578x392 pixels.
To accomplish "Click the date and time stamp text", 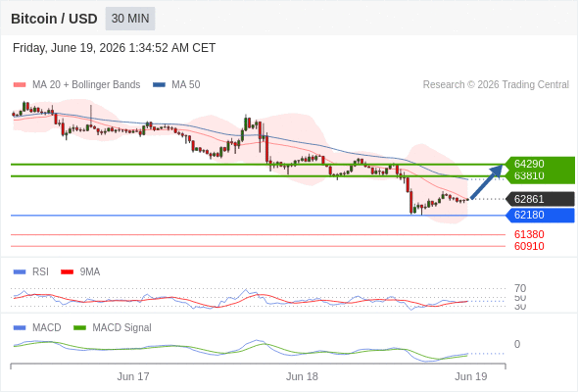I will [114, 48].
